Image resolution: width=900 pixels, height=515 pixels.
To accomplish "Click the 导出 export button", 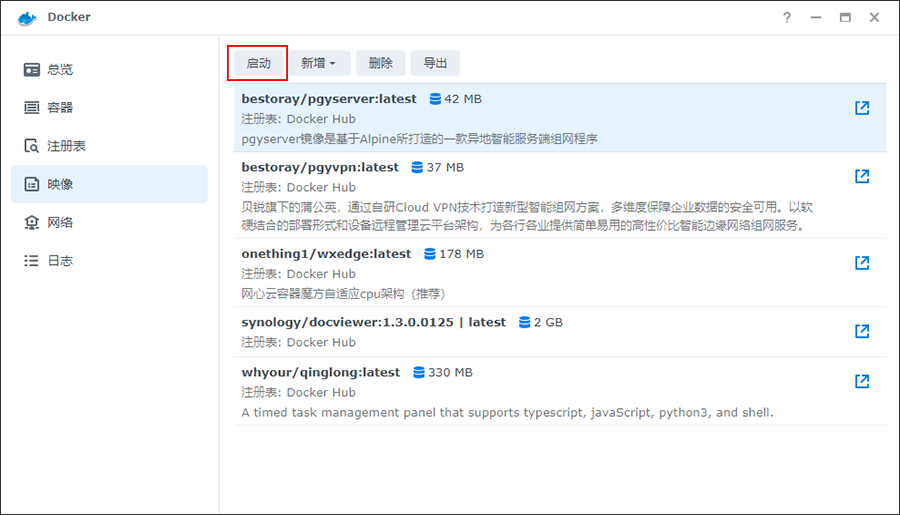I will [x=435, y=63].
